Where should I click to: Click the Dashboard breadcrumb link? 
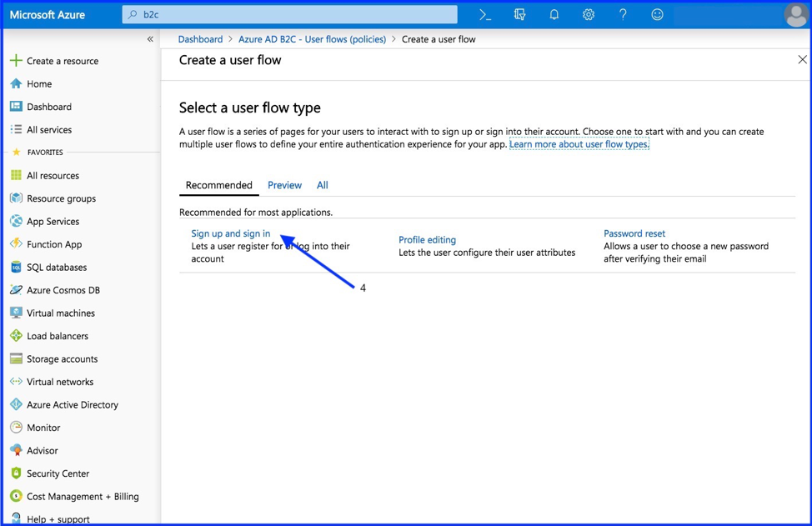click(200, 39)
